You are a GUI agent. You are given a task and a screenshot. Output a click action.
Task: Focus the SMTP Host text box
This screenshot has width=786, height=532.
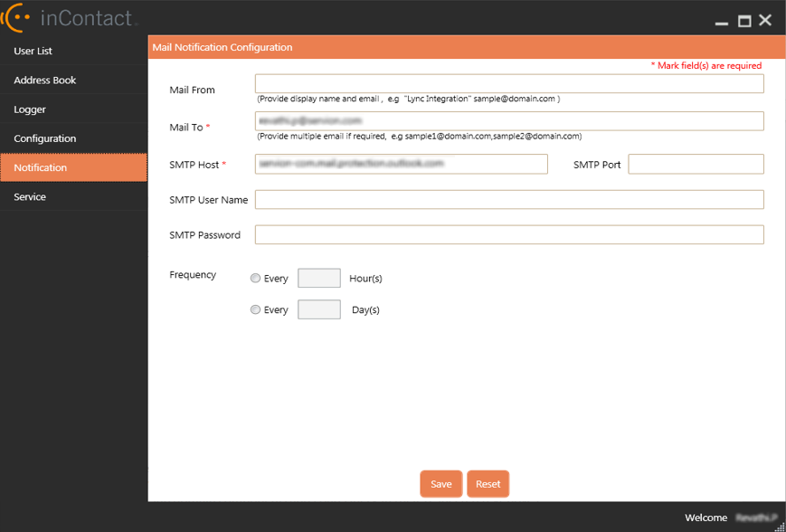[x=401, y=164]
